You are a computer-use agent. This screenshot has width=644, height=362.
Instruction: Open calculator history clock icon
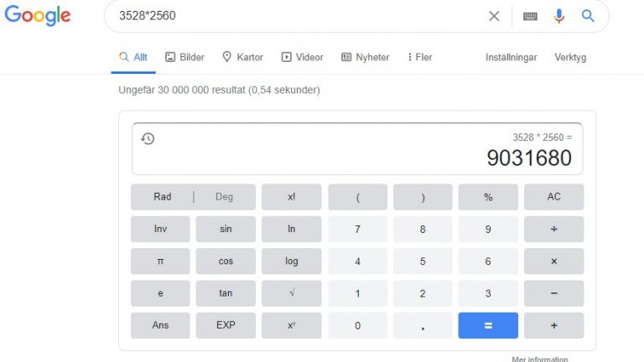click(148, 139)
